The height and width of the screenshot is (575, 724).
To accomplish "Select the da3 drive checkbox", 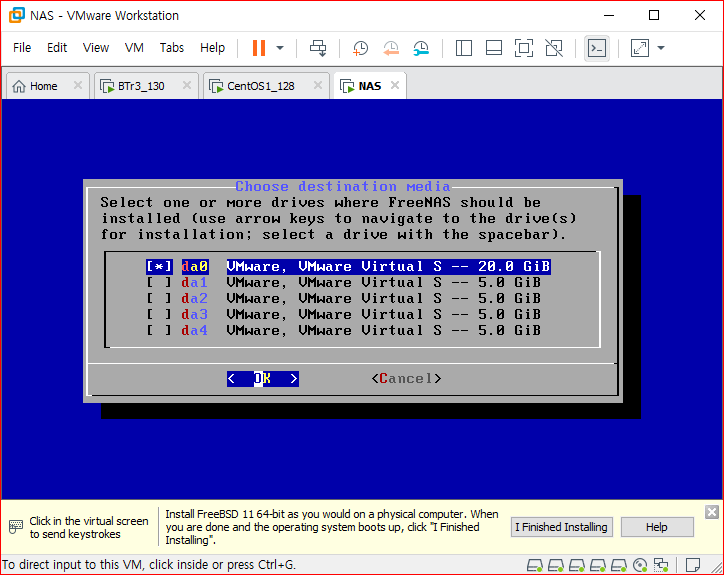I will 159,315.
